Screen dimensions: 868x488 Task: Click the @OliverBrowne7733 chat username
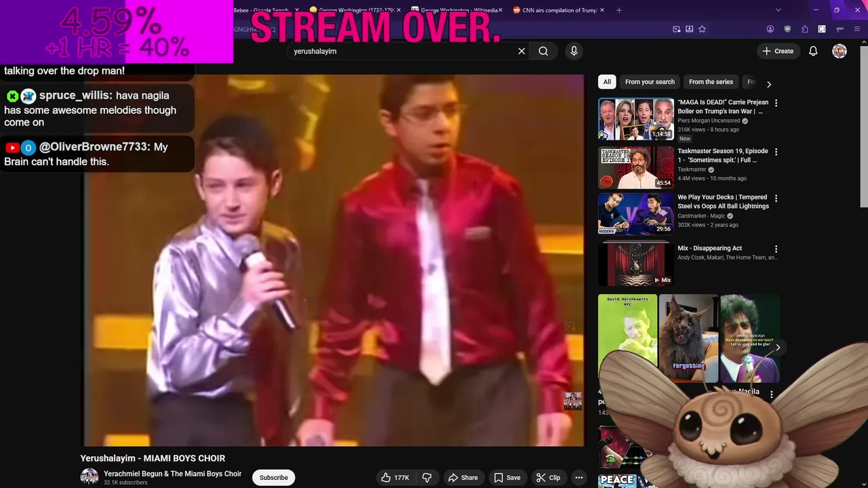pyautogui.click(x=94, y=146)
